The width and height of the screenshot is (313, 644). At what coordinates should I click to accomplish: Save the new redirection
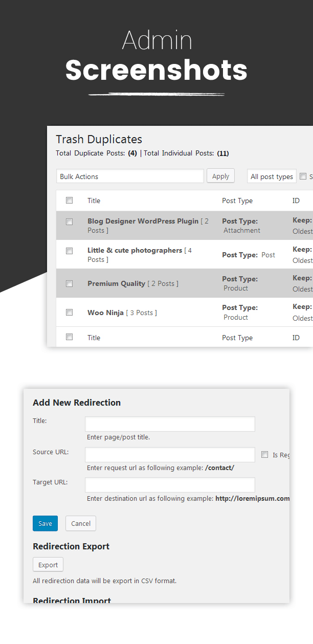pos(45,523)
